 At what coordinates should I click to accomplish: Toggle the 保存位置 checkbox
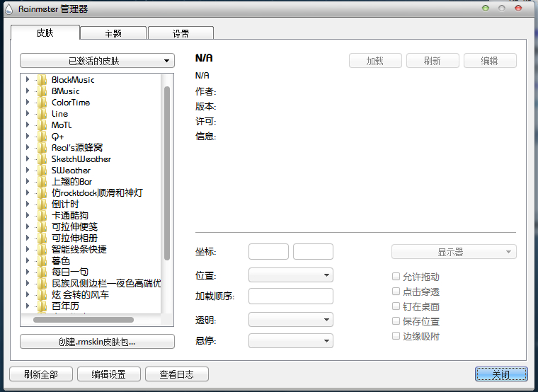tap(396, 321)
